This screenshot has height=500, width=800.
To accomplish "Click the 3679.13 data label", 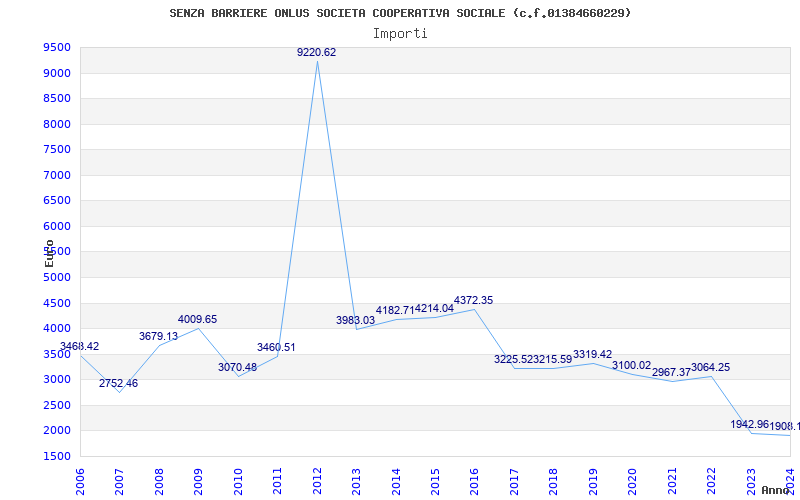I will tap(158, 337).
